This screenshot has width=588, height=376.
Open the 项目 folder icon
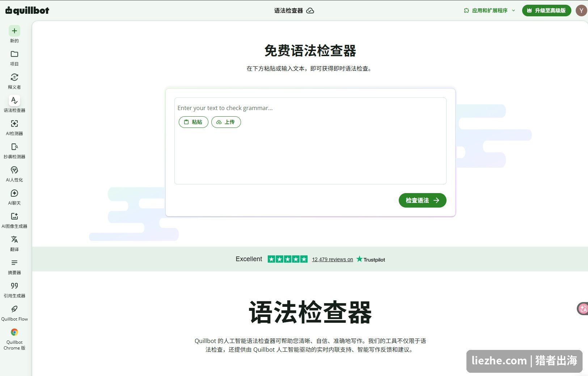tap(14, 54)
